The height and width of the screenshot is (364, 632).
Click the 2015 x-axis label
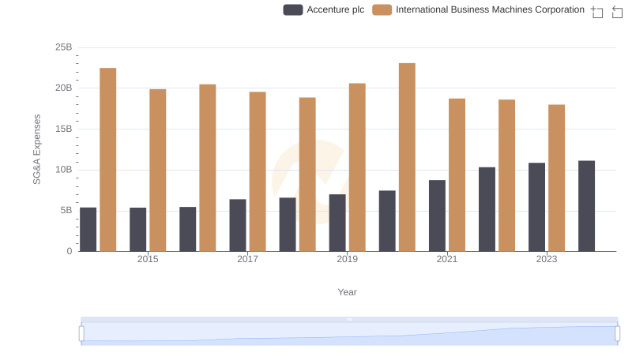pos(148,259)
